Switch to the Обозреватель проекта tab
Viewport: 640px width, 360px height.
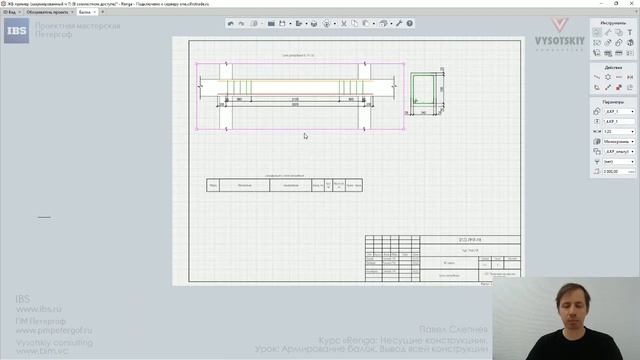(x=47, y=12)
